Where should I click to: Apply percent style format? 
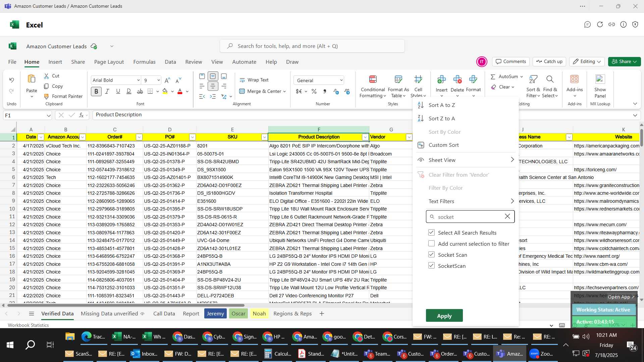[x=314, y=91]
